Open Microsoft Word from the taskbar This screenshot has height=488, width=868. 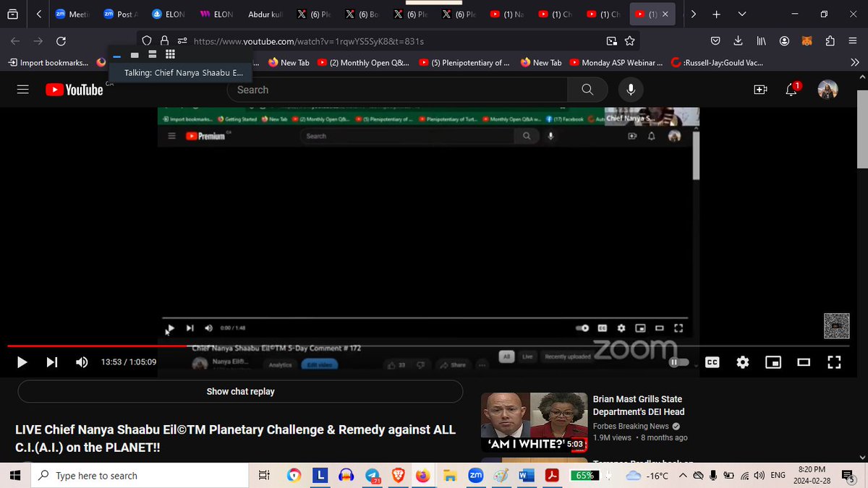[x=527, y=476]
